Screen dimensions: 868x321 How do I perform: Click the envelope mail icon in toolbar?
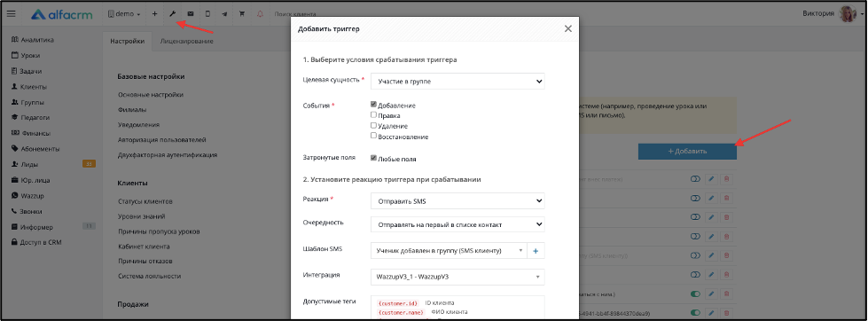191,14
